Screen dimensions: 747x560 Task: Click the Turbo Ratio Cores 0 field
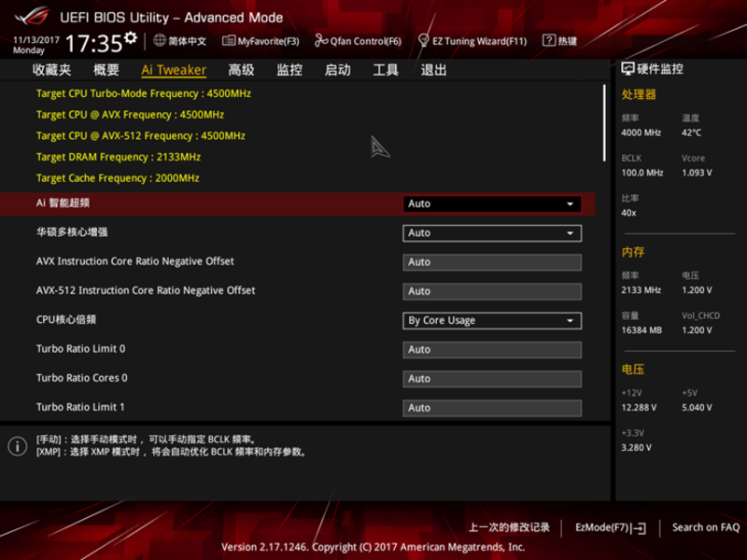click(x=492, y=379)
